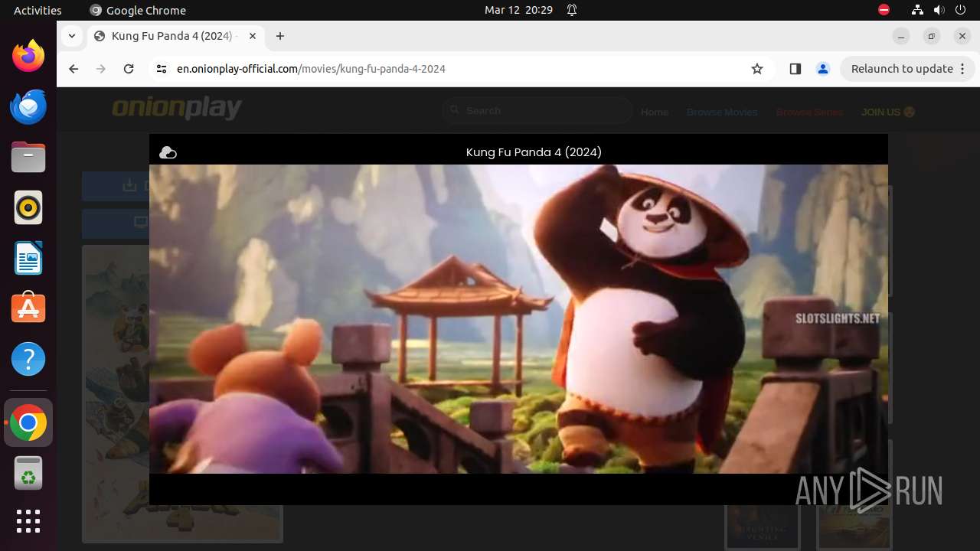Image resolution: width=980 pixels, height=551 pixels.
Task: Open the Chrome three-dot menu
Action: (962, 69)
